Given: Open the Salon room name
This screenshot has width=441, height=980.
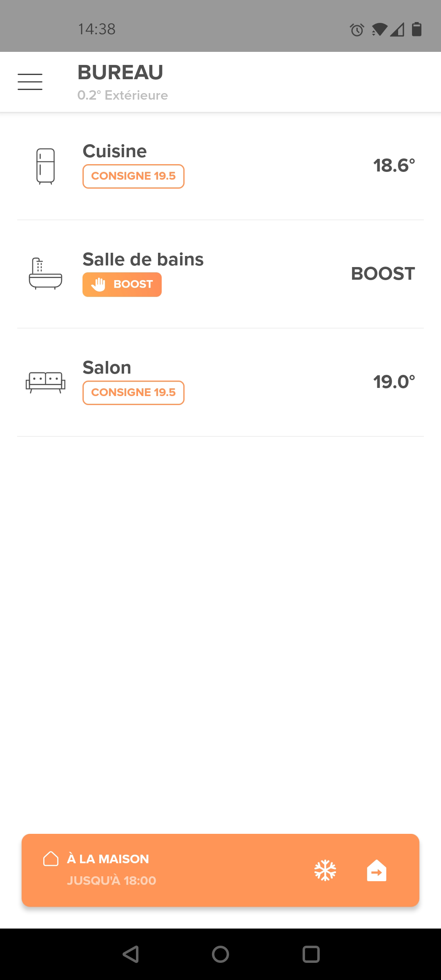Looking at the screenshot, I should (x=107, y=367).
